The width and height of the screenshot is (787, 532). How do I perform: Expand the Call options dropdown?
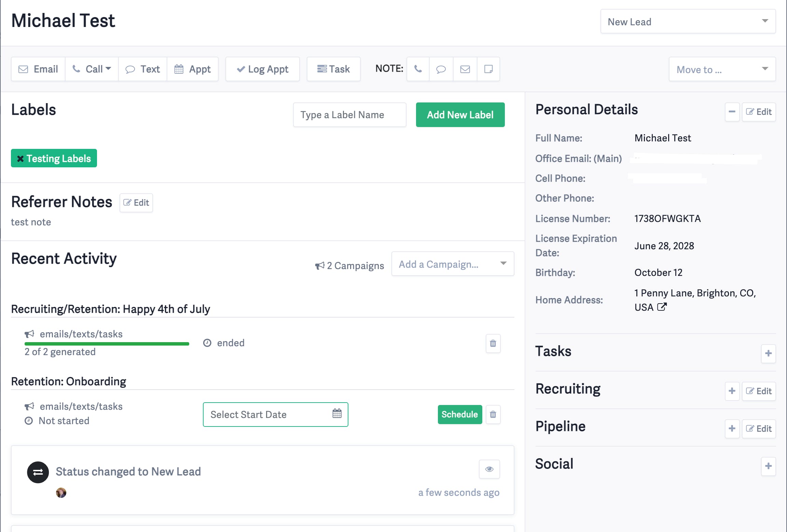(92, 69)
